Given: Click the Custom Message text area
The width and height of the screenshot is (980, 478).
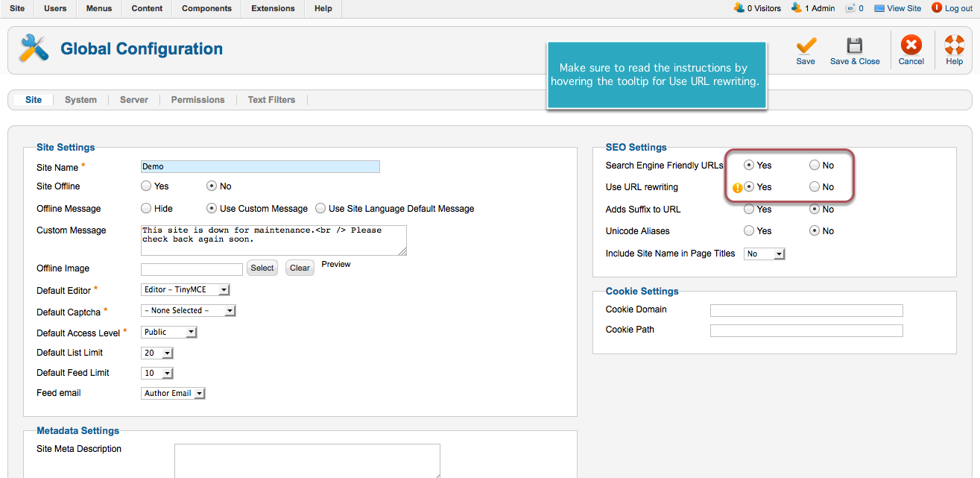Looking at the screenshot, I should (274, 240).
